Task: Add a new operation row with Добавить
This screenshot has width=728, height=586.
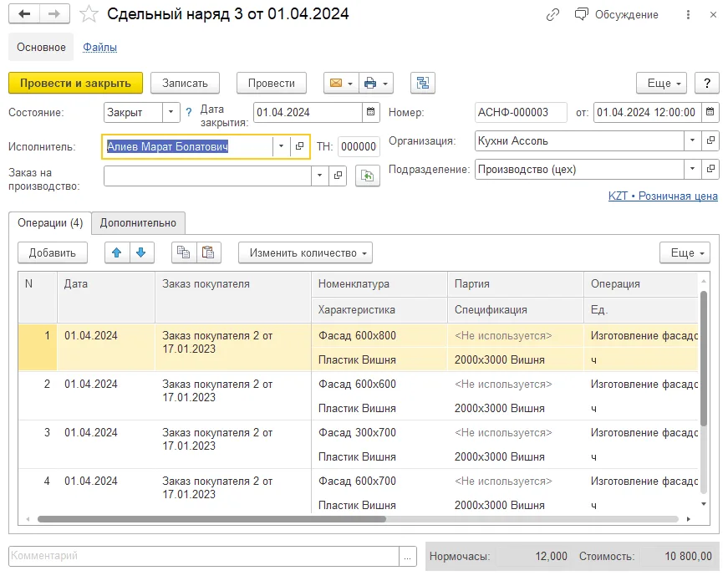Action: (x=53, y=252)
